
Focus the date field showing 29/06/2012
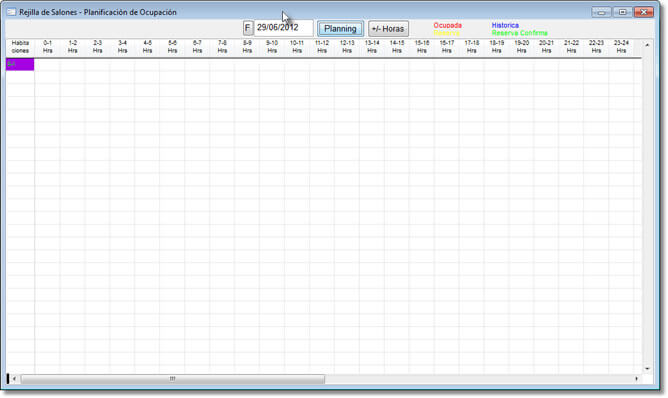point(283,28)
